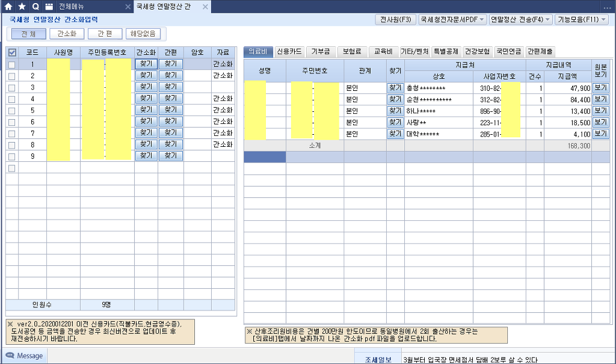Switch to the 국민연금 tab
The width and height of the screenshot is (616, 364).
(509, 52)
